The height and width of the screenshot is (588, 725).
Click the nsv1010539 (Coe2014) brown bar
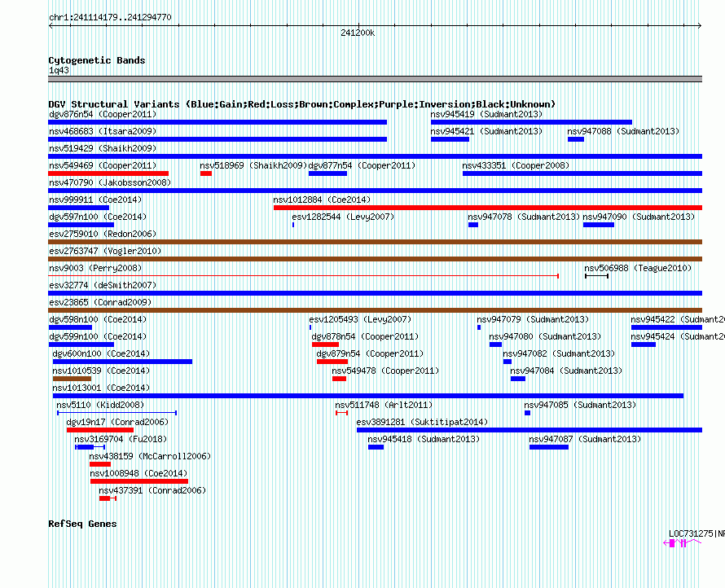click(x=72, y=379)
